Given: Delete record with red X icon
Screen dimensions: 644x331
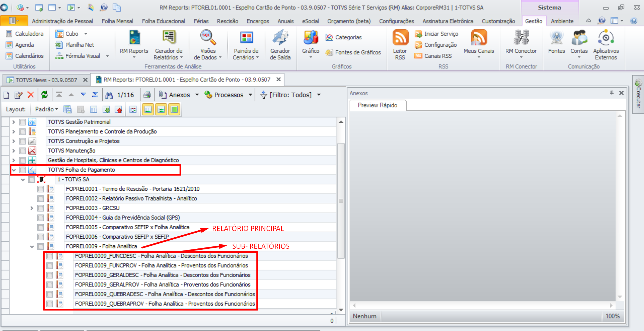Looking at the screenshot, I should pos(31,95).
